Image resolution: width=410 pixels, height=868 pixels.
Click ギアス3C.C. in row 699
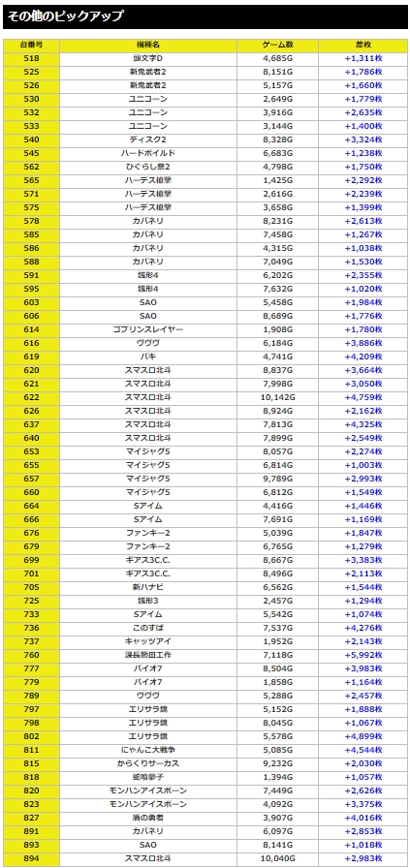[x=148, y=560]
